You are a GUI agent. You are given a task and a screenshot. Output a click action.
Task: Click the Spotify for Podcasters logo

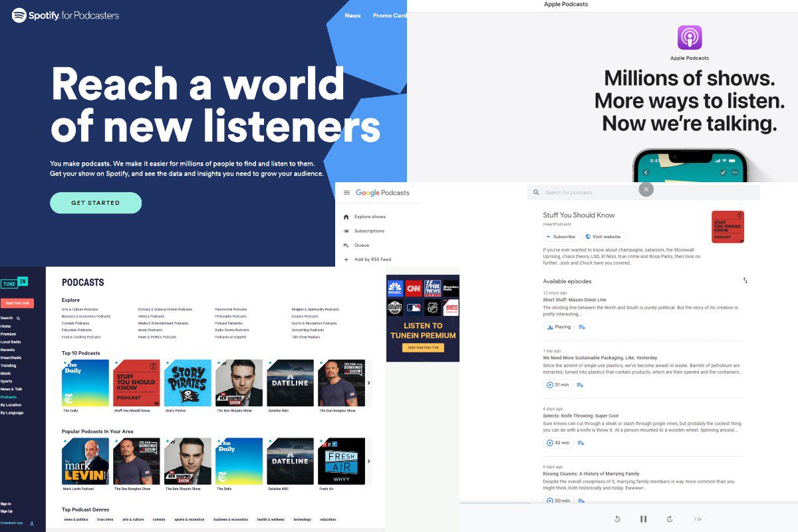65,15
